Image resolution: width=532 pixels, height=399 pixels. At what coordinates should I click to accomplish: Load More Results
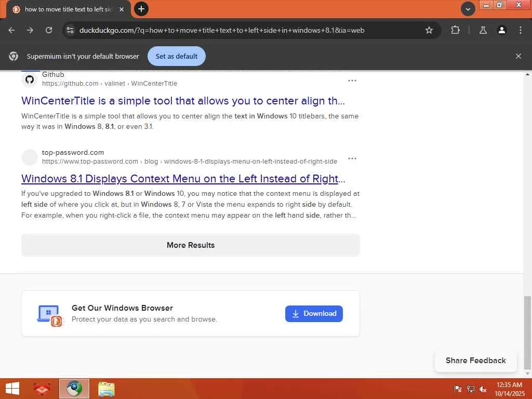(x=191, y=245)
